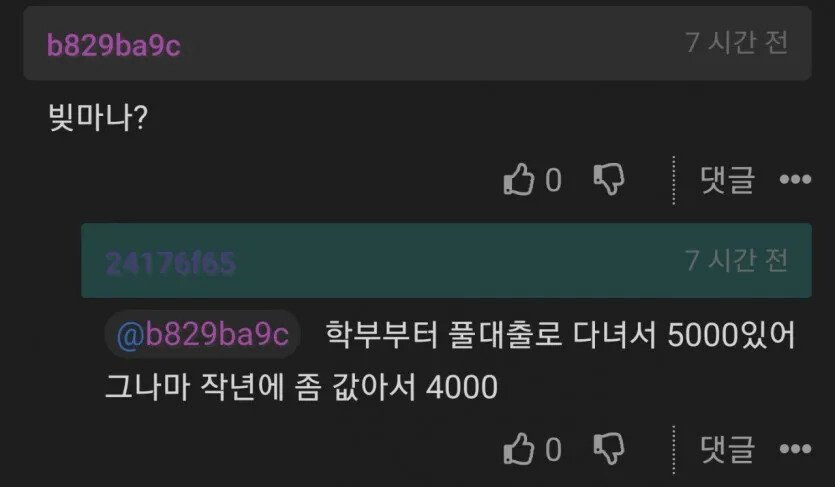The height and width of the screenshot is (487, 835).
Task: Like the reply about 5000 loan debt
Action: pos(519,449)
